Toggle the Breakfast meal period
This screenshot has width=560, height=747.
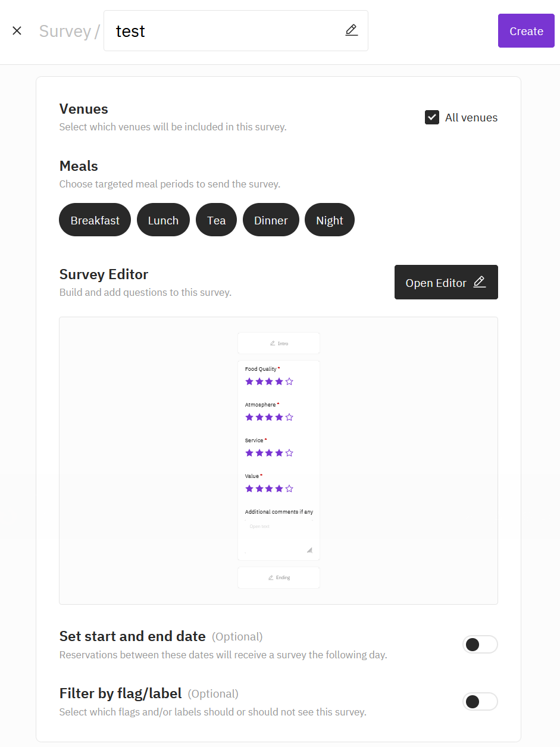95,220
